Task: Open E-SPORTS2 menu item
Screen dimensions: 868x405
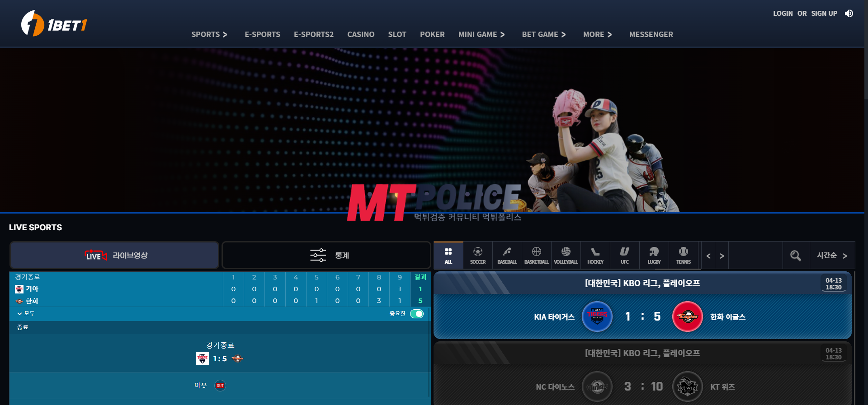Action: coord(314,34)
